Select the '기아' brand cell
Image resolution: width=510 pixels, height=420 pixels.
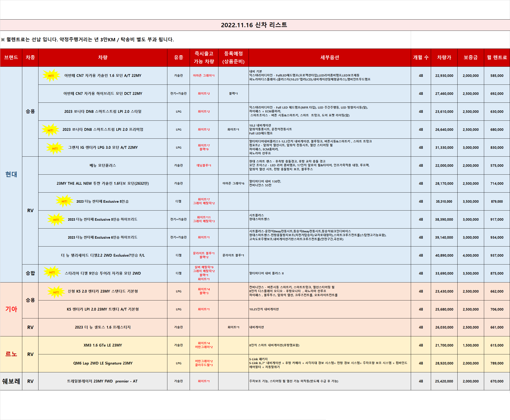tap(11, 309)
